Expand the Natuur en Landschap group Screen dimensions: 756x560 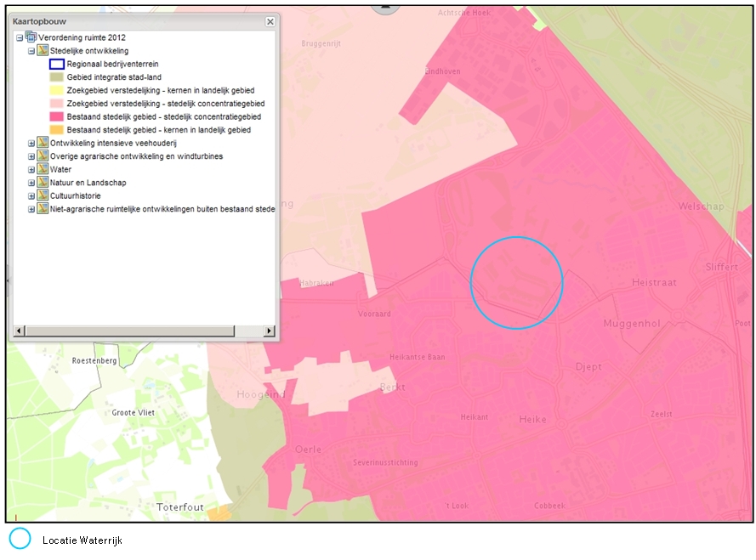pos(31,183)
